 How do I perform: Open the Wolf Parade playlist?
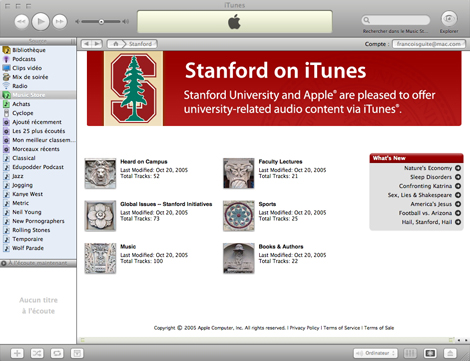38,248
